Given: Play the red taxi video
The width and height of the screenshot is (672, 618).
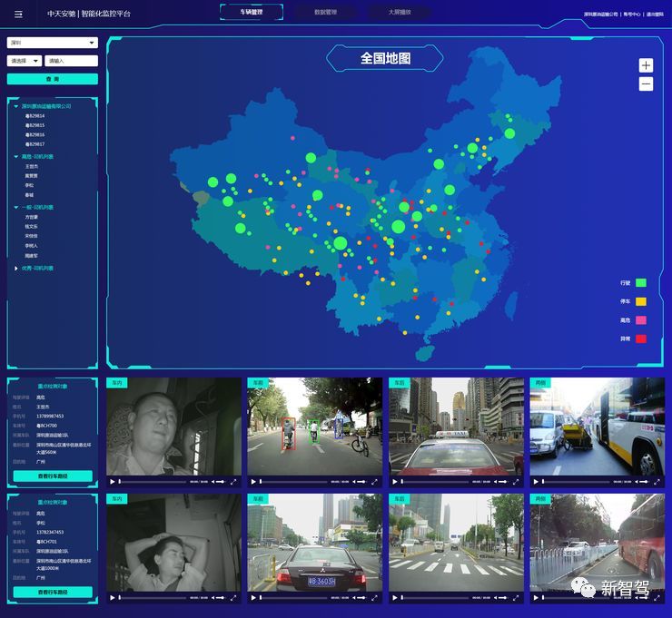Looking at the screenshot, I should pyautogui.click(x=395, y=482).
